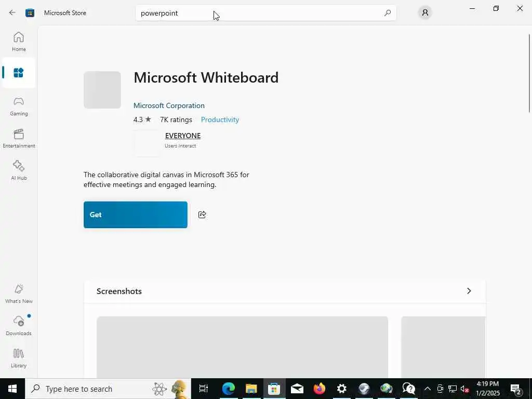Open Task View from the taskbar

pos(204,389)
